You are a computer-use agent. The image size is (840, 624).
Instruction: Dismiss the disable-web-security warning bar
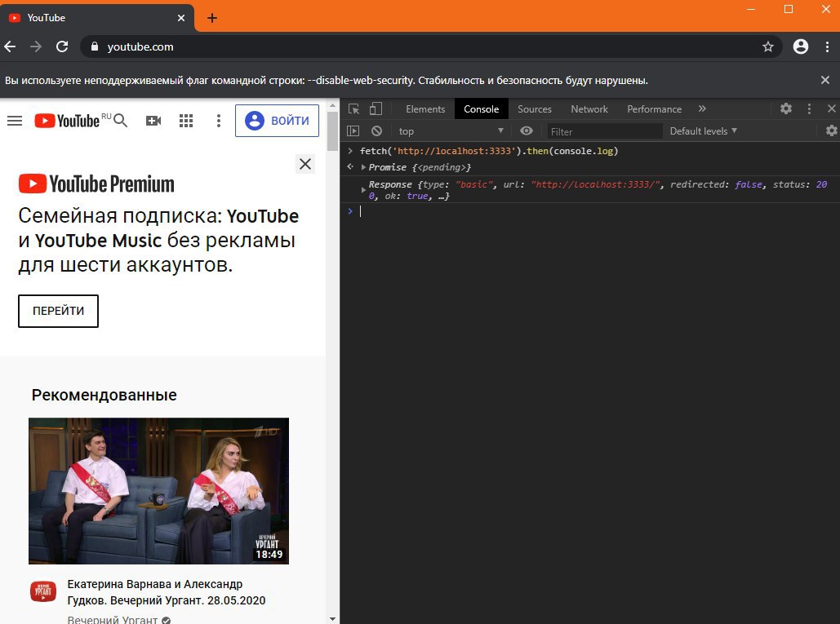click(x=825, y=80)
